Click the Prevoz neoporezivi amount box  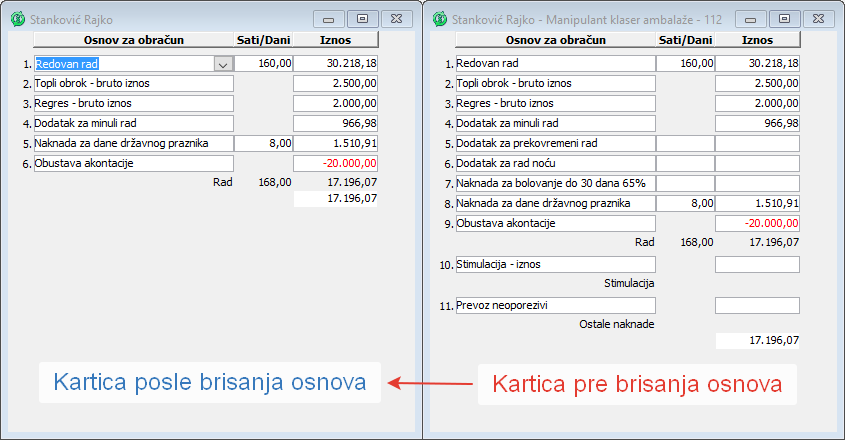(757, 305)
